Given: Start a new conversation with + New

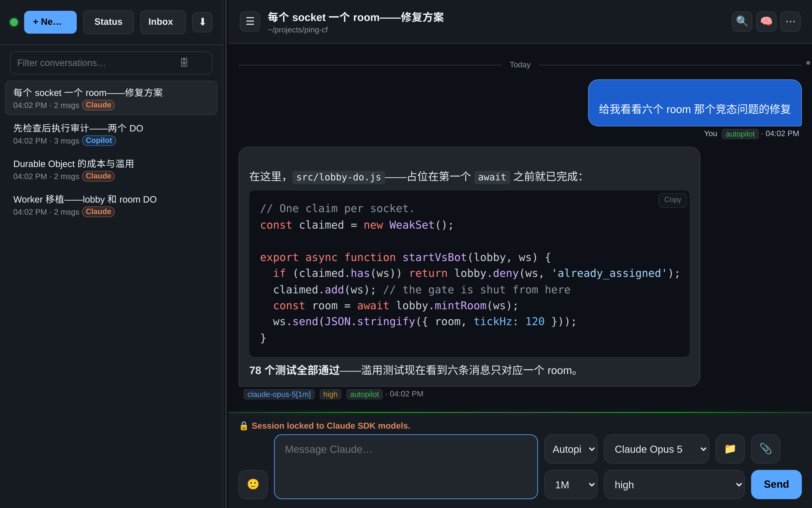Looking at the screenshot, I should click(x=50, y=22).
